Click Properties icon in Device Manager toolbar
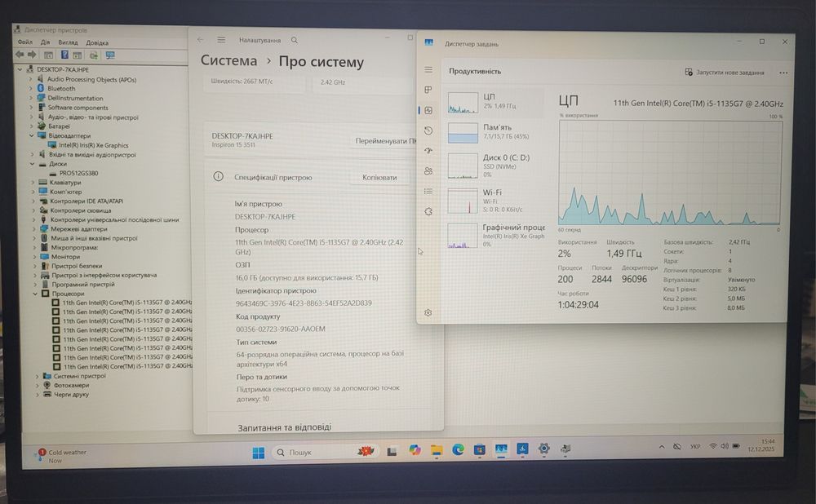This screenshot has width=816, height=504. [48, 55]
